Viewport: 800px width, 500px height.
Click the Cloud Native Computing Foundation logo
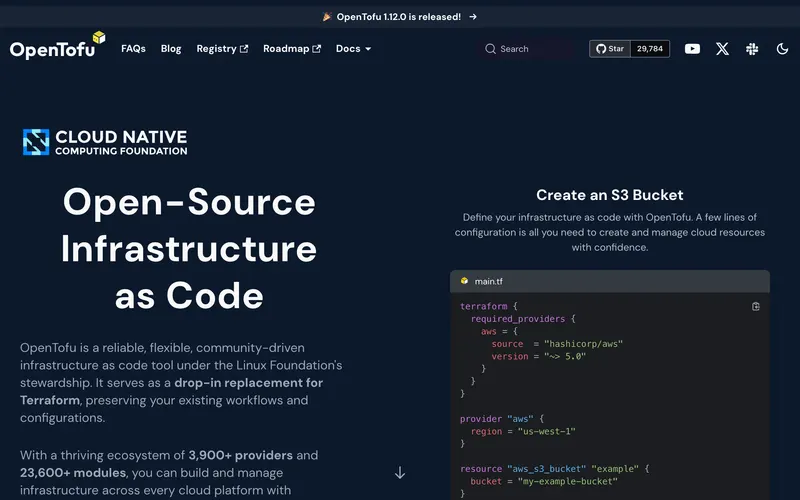point(105,142)
